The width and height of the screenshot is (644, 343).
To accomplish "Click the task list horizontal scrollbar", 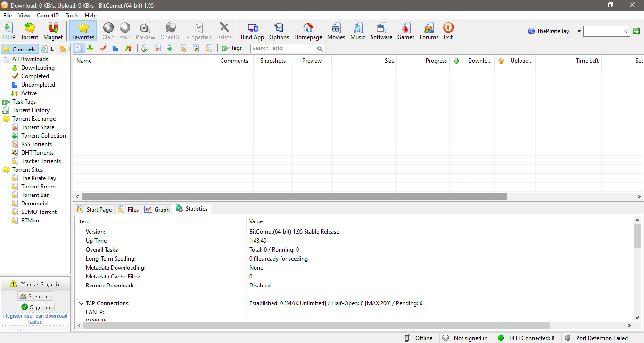I will (x=294, y=196).
